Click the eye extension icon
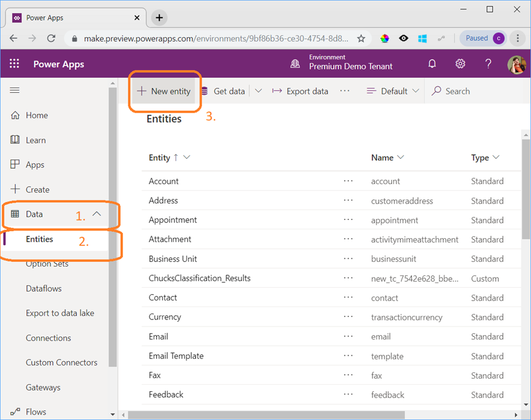The width and height of the screenshot is (531, 420). 403,38
